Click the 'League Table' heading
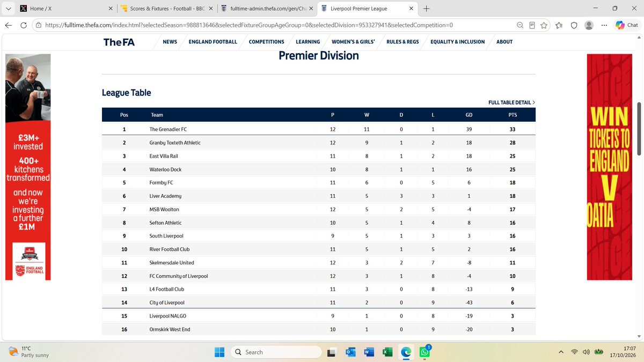The image size is (644, 362). point(127,93)
